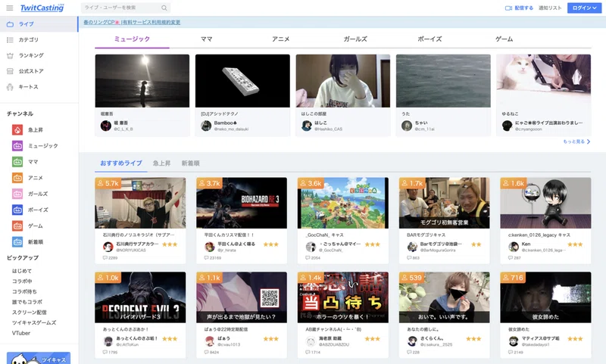This screenshot has width=606, height=364.
Task: Open the おいで。いい声です。stream thumbnail
Action: pos(444,297)
